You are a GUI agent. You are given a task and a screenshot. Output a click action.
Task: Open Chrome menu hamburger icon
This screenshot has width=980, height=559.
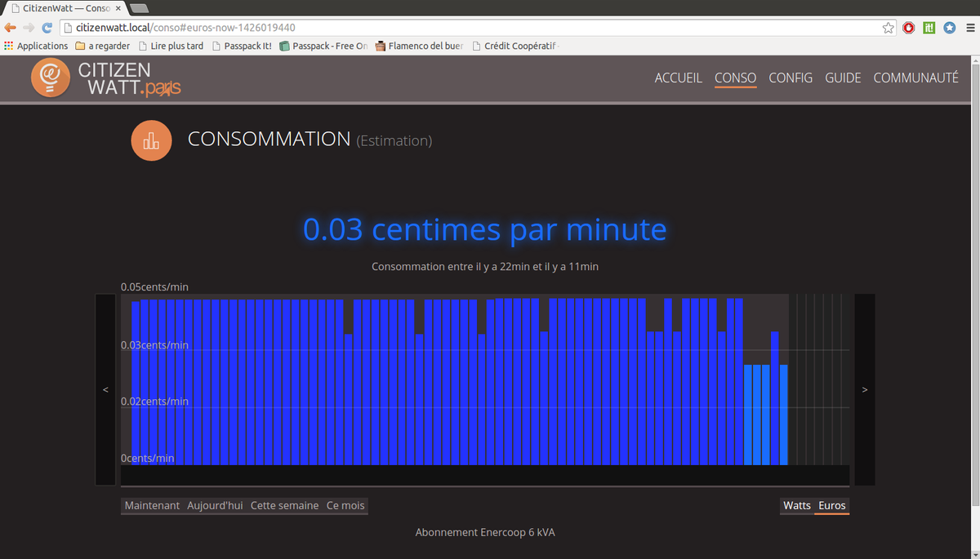pyautogui.click(x=969, y=28)
